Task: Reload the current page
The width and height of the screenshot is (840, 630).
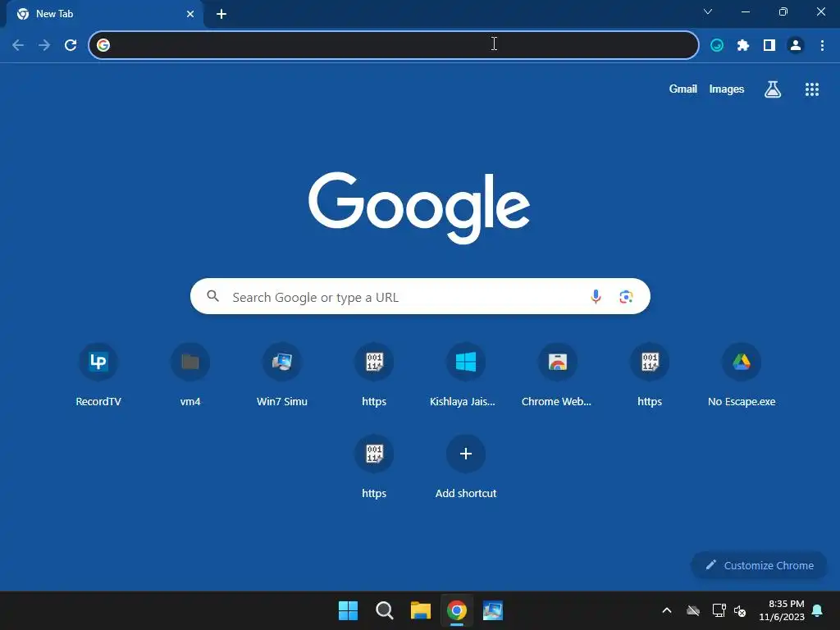Action: (71, 45)
